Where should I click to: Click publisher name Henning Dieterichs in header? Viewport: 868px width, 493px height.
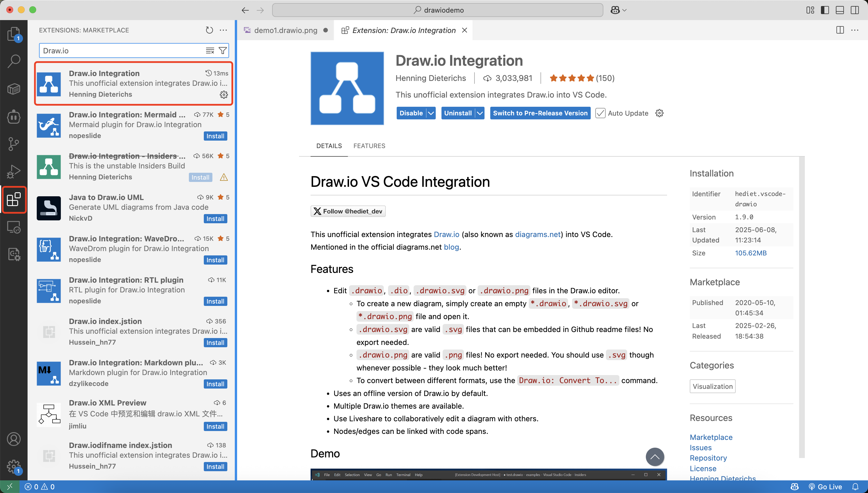tap(431, 78)
